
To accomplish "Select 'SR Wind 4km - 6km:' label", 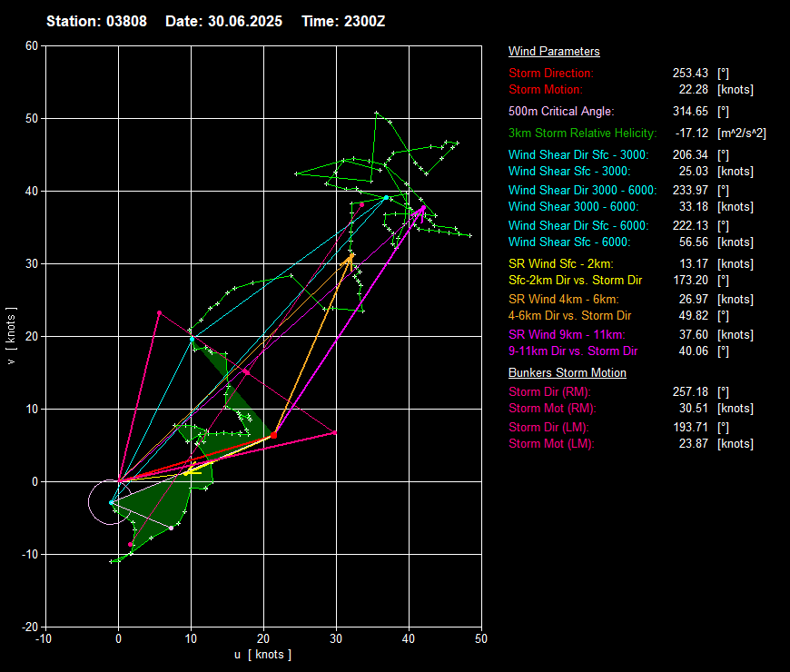I will point(564,300).
